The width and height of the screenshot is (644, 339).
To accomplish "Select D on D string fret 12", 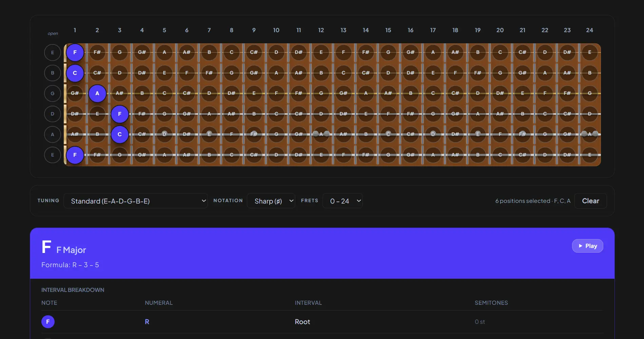I will pos(321,114).
